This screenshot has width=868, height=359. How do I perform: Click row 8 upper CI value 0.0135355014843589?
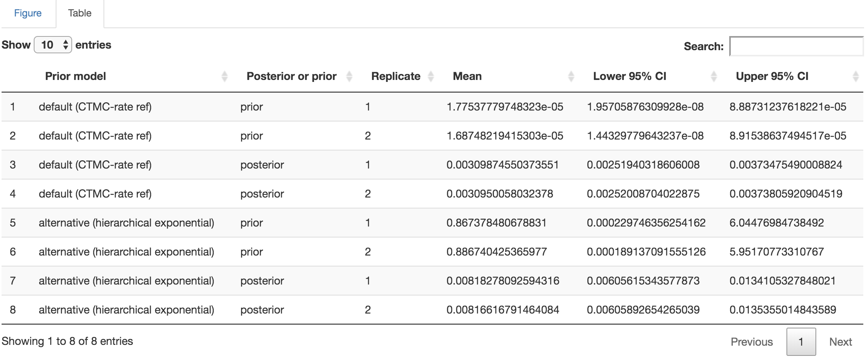tap(783, 310)
